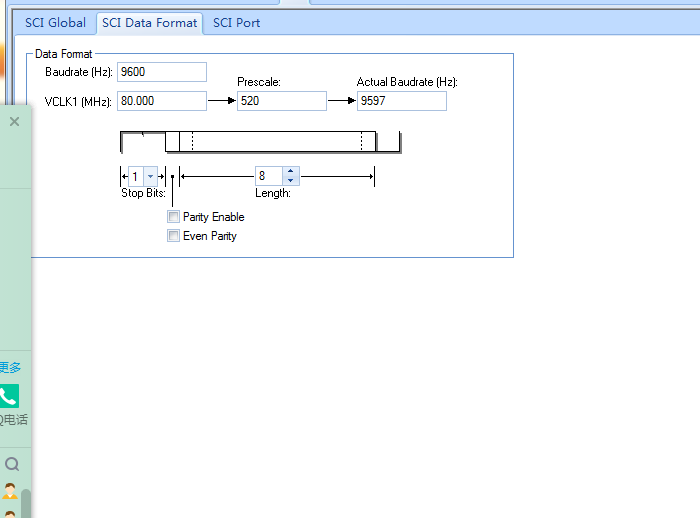
Task: Tick the Even Parity checkbox
Action: click(x=173, y=235)
